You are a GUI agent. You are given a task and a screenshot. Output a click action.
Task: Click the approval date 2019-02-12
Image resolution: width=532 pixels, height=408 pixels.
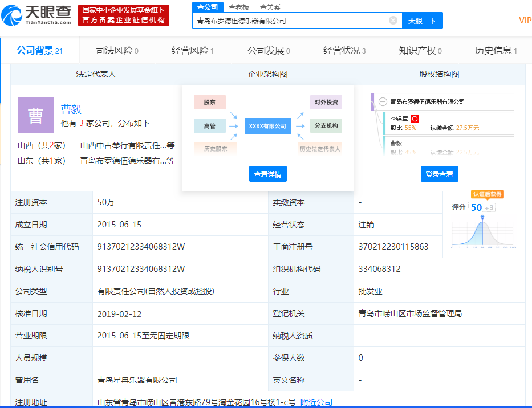(119, 314)
